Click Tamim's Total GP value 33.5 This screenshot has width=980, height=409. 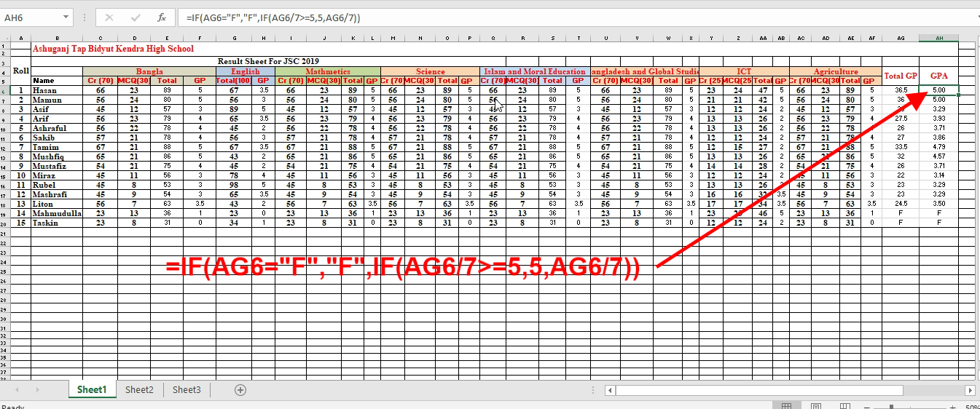(x=901, y=147)
